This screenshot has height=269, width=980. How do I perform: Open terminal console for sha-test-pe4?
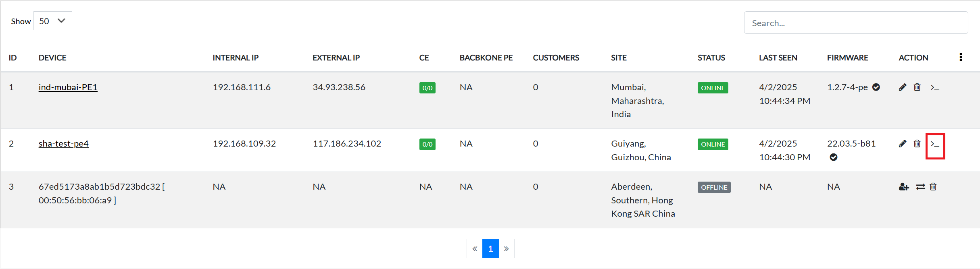click(935, 144)
